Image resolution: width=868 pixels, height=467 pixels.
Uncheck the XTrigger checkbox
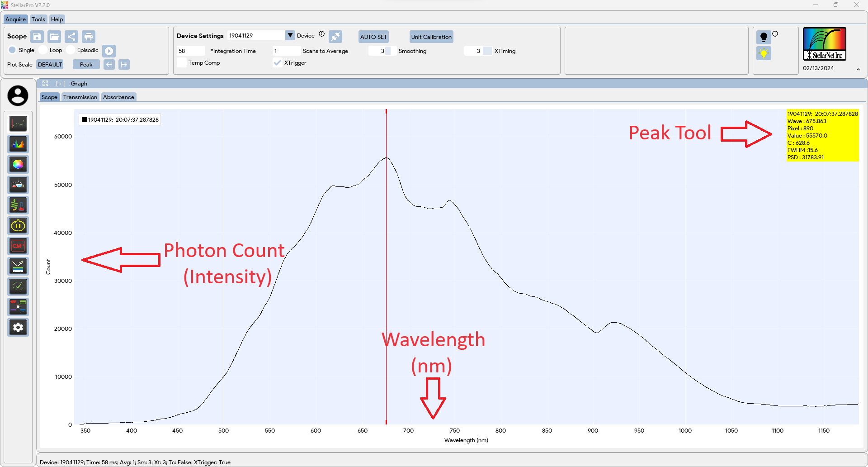(x=278, y=63)
